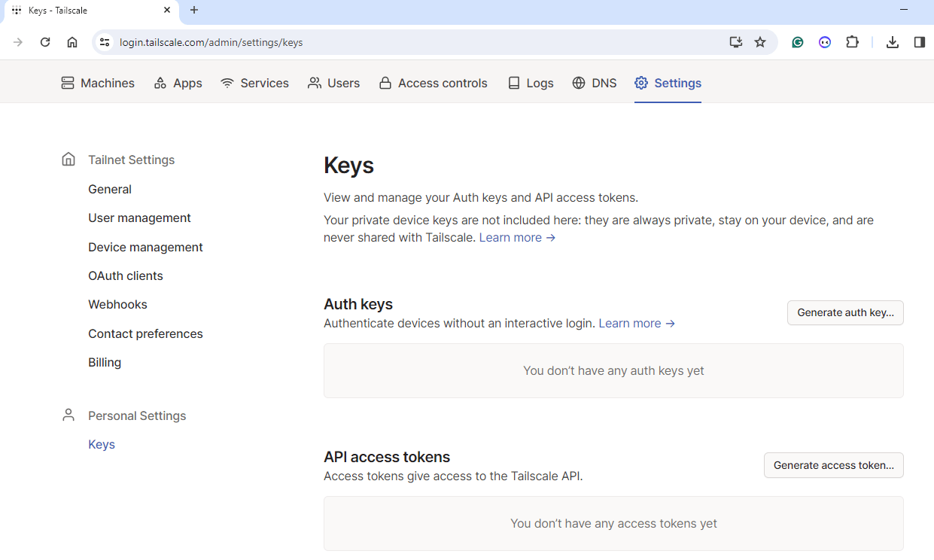Reload the page with the refresh icon

coord(45,42)
